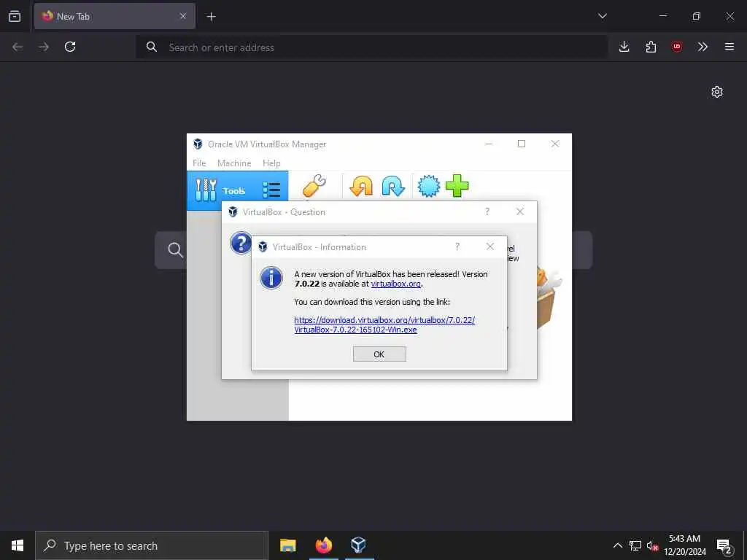The height and width of the screenshot is (560, 747).
Task: Open Firefox View icon
Action: click(x=15, y=16)
